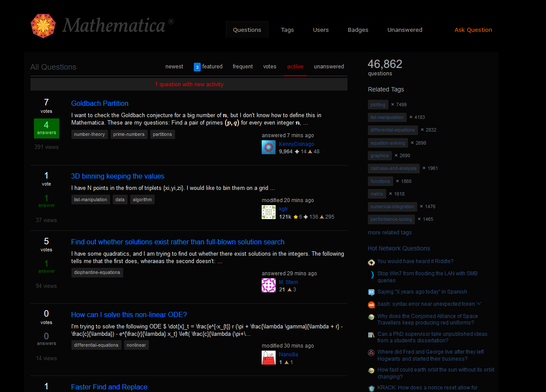Navigate to the Users menu item
The height and width of the screenshot is (392, 546).
[x=321, y=30]
